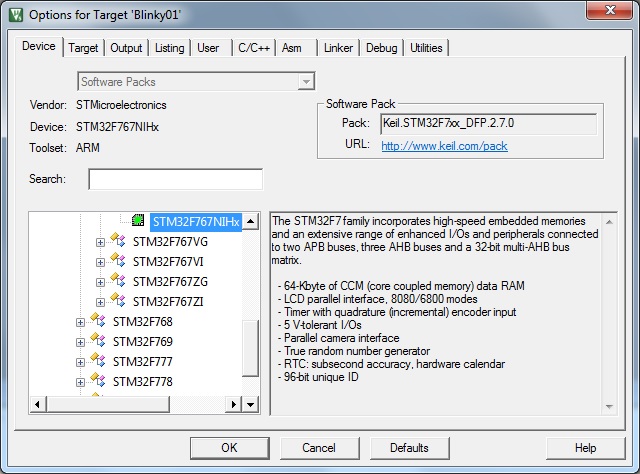Select STM32F777 in the device tree
640x474 pixels.
pyautogui.click(x=143, y=362)
